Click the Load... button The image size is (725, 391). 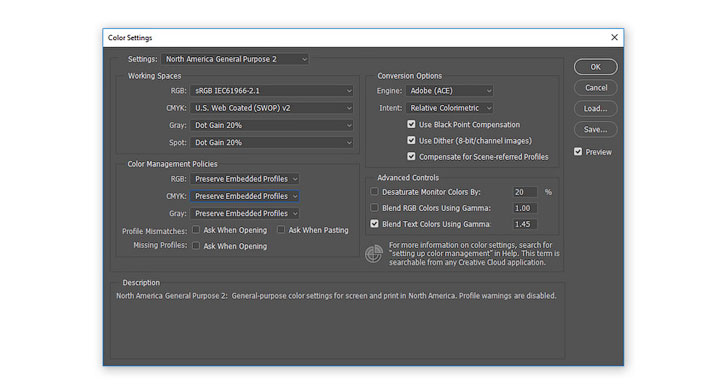596,109
